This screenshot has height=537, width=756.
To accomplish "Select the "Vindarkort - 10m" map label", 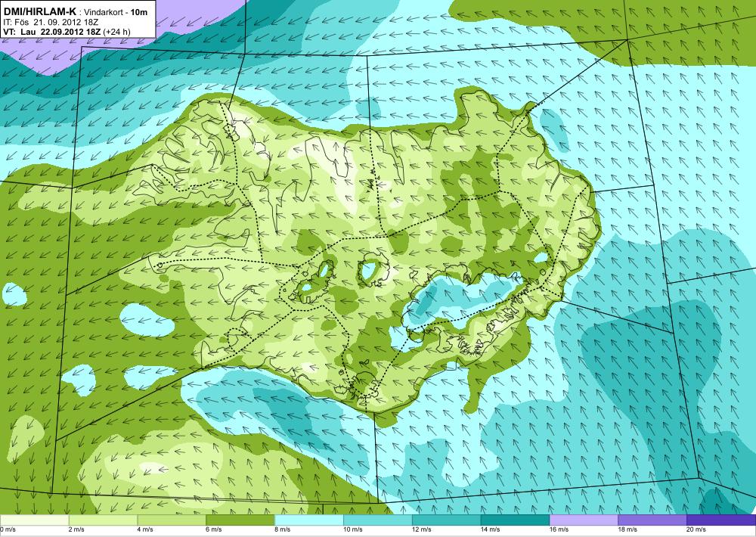I will [x=115, y=12].
